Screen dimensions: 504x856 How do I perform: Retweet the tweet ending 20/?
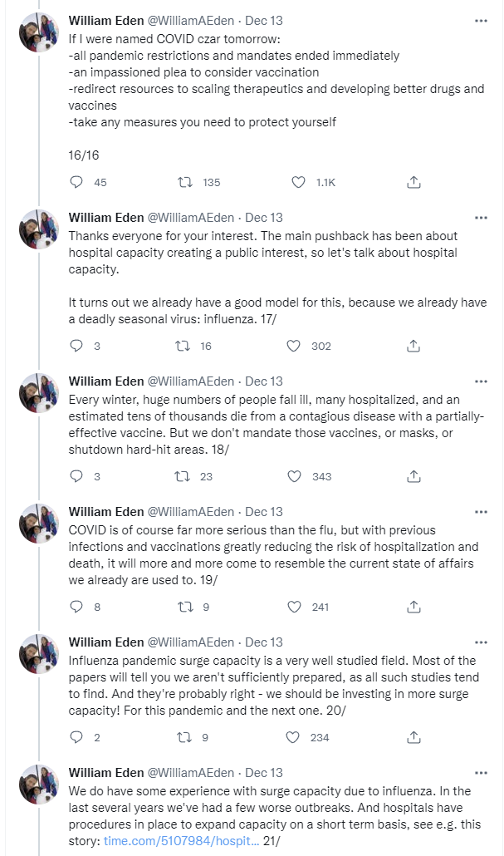[188, 737]
